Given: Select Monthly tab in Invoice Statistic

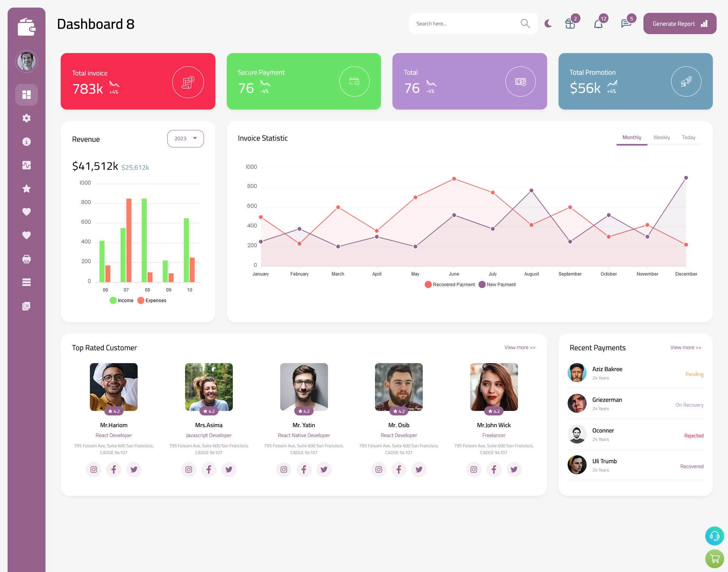Looking at the screenshot, I should pyautogui.click(x=631, y=137).
